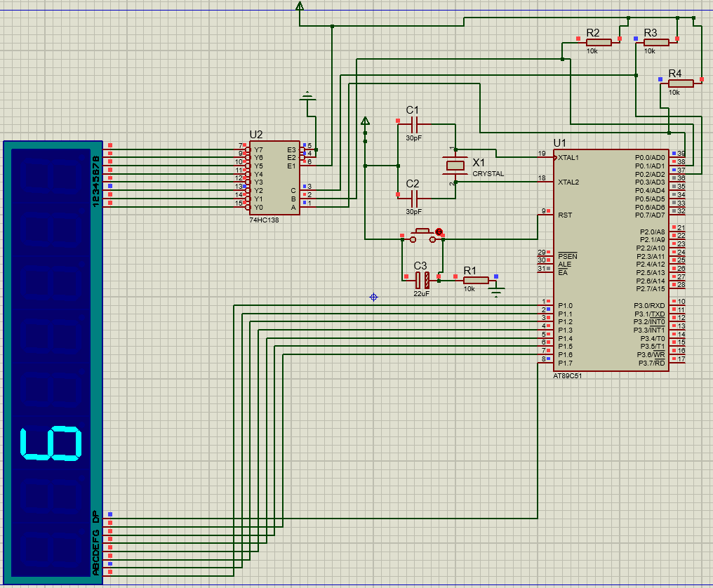
Task: Click the 'X1' reference label
Action: click(x=479, y=162)
